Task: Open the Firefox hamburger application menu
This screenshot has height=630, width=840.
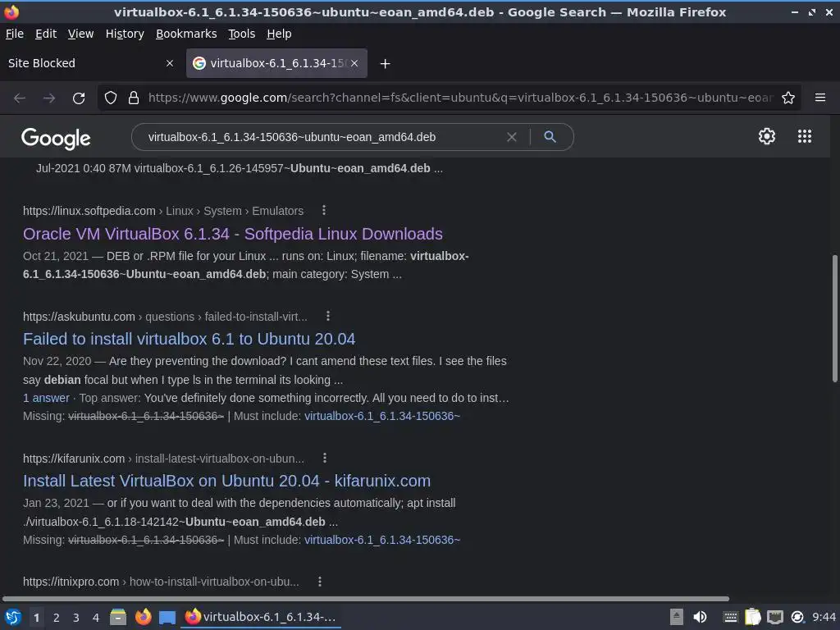Action: coord(820,98)
